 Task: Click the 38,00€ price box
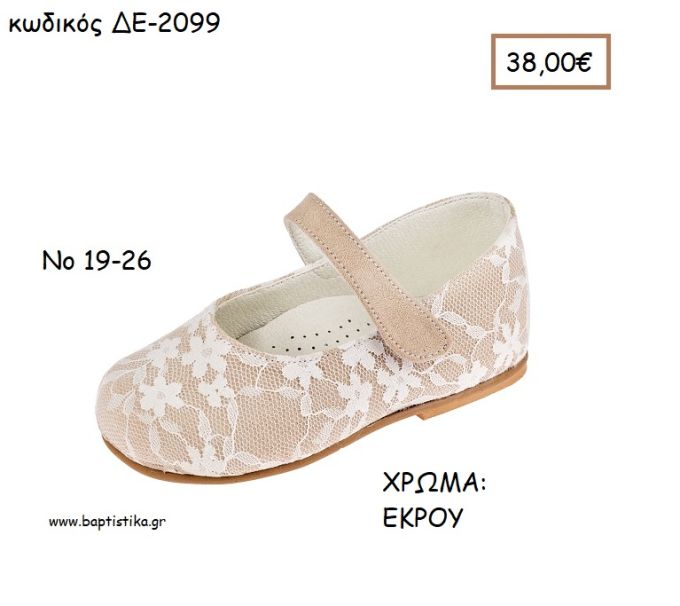tap(551, 62)
